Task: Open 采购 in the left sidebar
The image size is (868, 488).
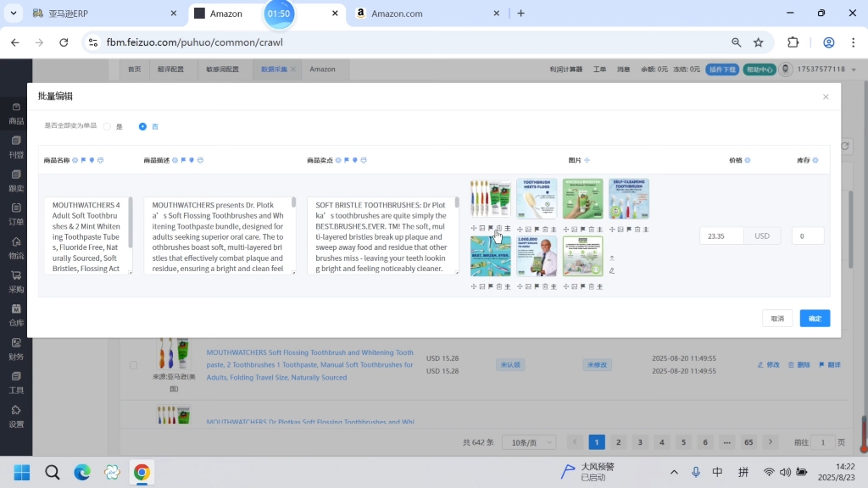Action: (16, 282)
